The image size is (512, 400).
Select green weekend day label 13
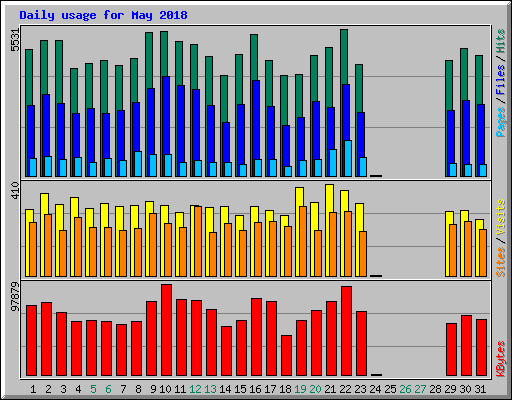(210, 389)
